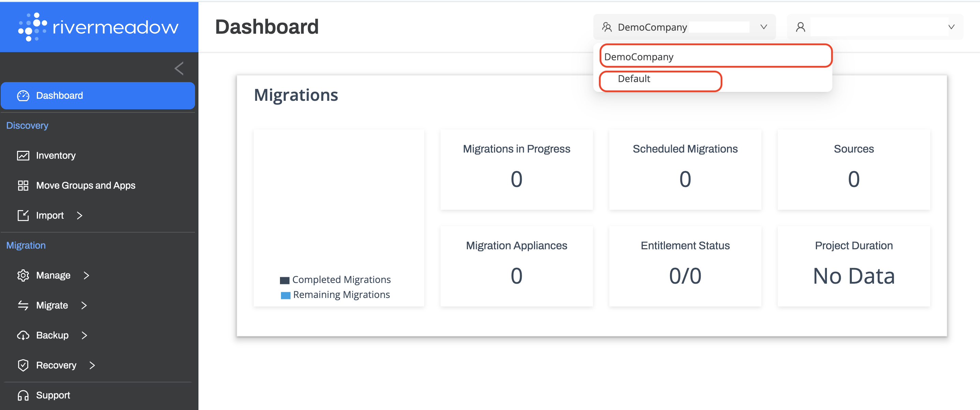The height and width of the screenshot is (410, 980).
Task: Click the Dashboard gauge icon
Action: tap(23, 96)
